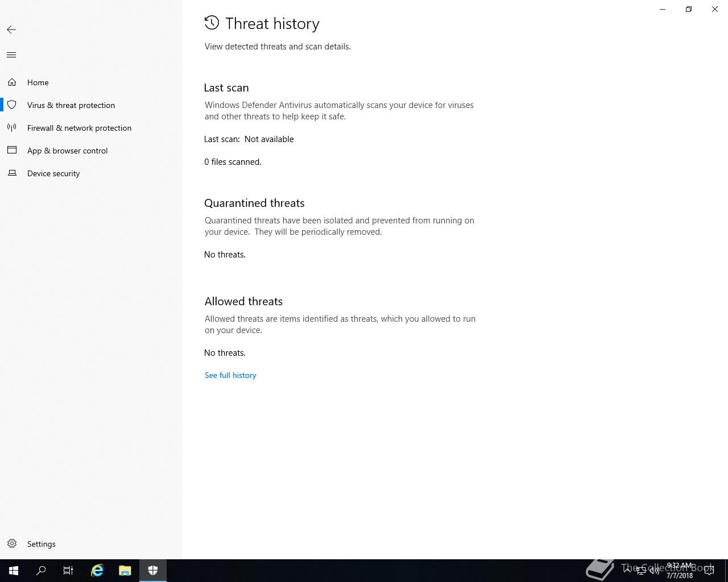Click the volume speaker tray icon
This screenshot has width=728, height=582.
654,571
